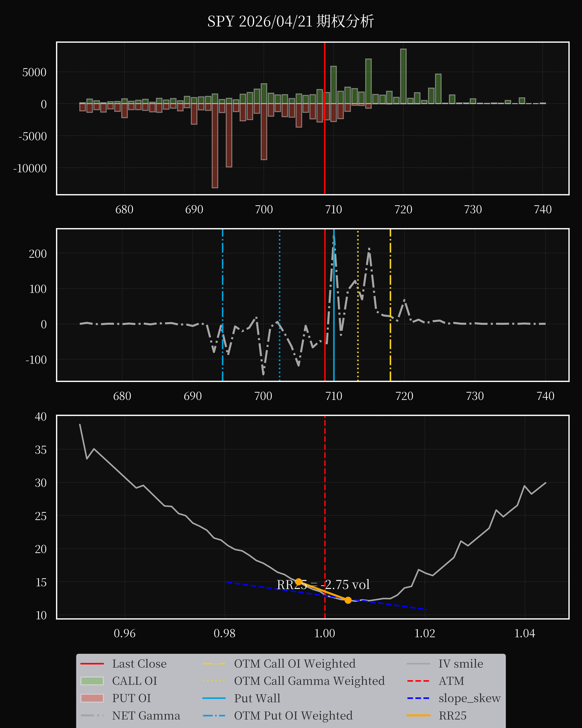582x728 pixels.
Task: Click the CALL OI green legend swatch
Action: pyautogui.click(x=92, y=681)
